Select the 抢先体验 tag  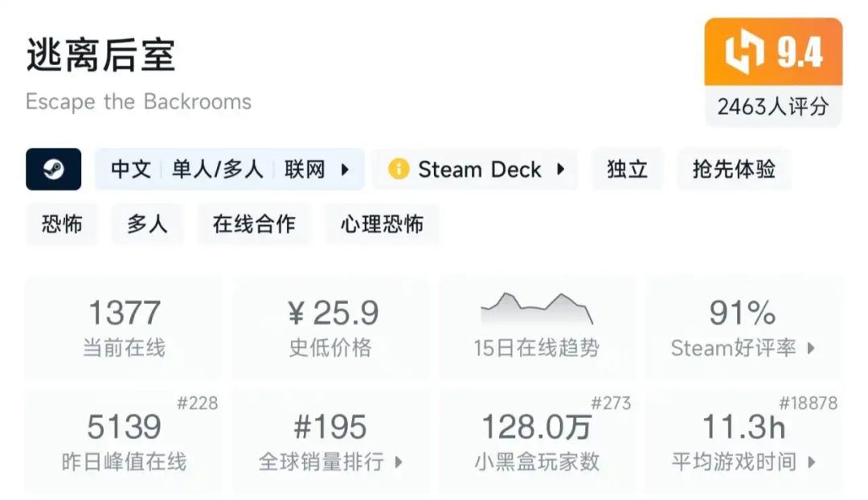734,170
